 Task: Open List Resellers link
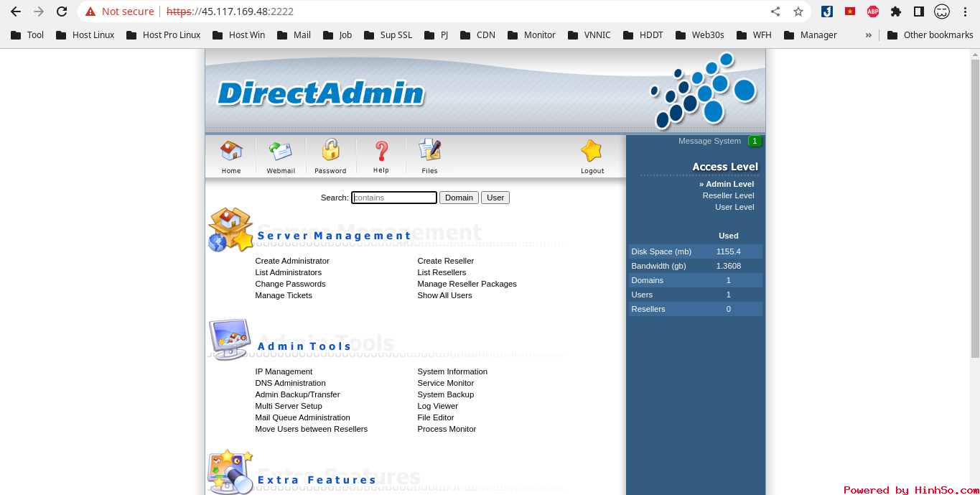442,272
